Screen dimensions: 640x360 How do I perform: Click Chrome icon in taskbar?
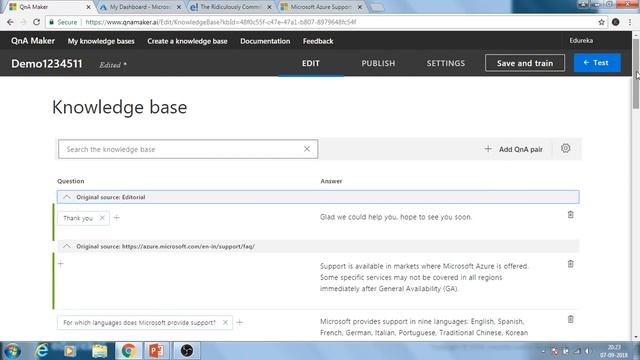coord(128,351)
